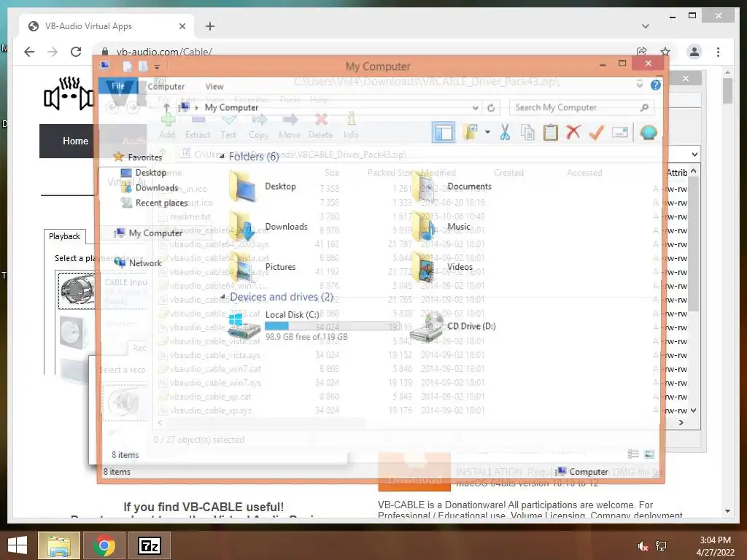Open File Explorer from the taskbar
This screenshot has height=560, width=747.
click(x=58, y=545)
